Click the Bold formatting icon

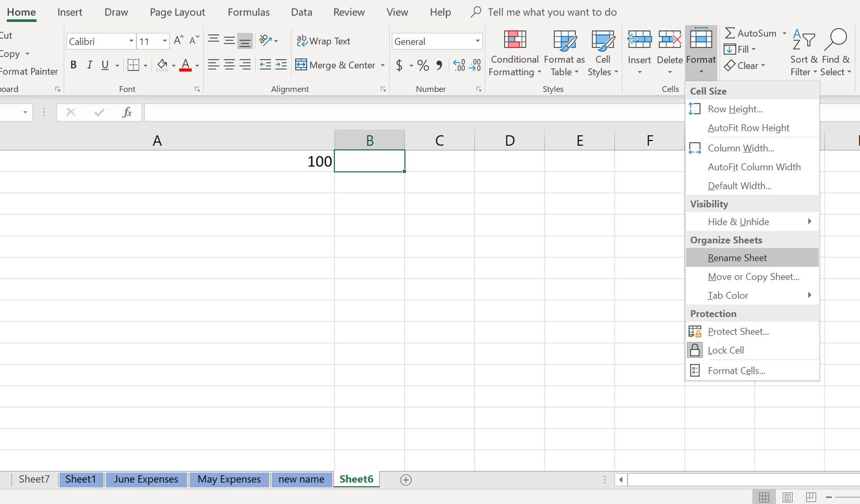[73, 65]
